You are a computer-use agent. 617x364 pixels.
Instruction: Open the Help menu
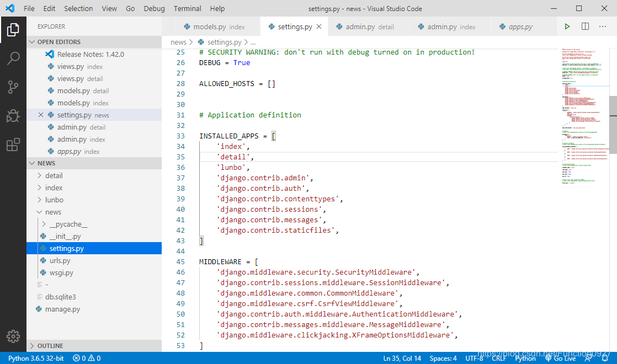(x=217, y=8)
